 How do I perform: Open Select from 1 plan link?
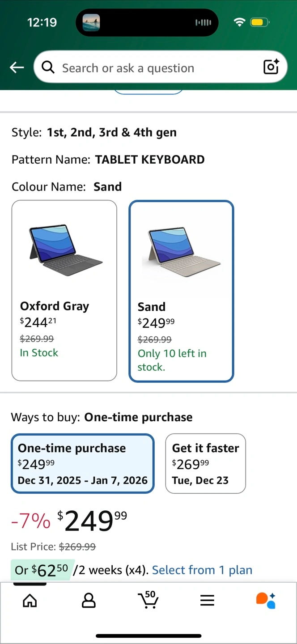point(202,570)
